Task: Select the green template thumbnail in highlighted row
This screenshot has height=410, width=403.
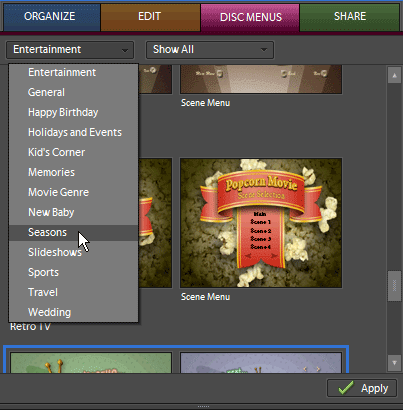Action: (x=91, y=362)
